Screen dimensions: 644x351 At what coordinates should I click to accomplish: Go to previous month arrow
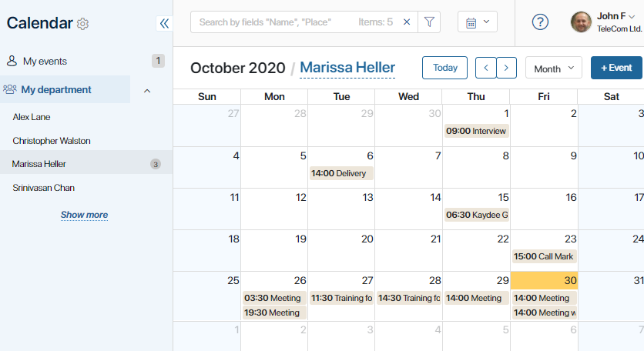(x=486, y=68)
